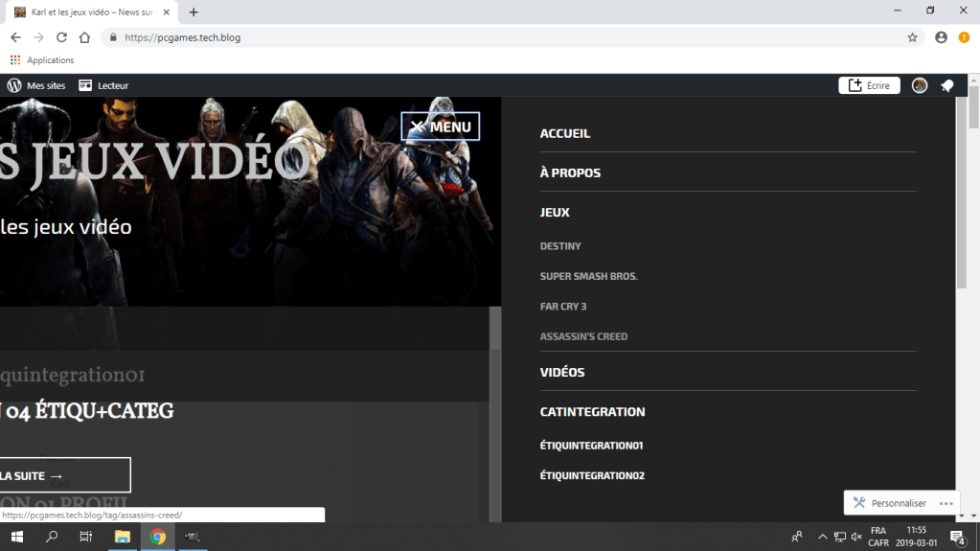The height and width of the screenshot is (551, 980).
Task: Close the menu with the MENU toggle
Action: click(x=440, y=126)
